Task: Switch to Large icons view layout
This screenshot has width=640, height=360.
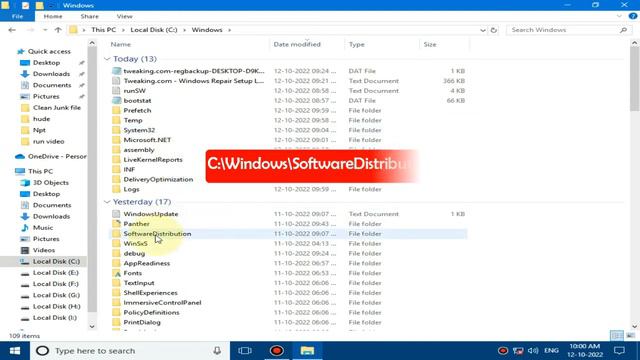Action: pyautogui.click(x=631, y=336)
